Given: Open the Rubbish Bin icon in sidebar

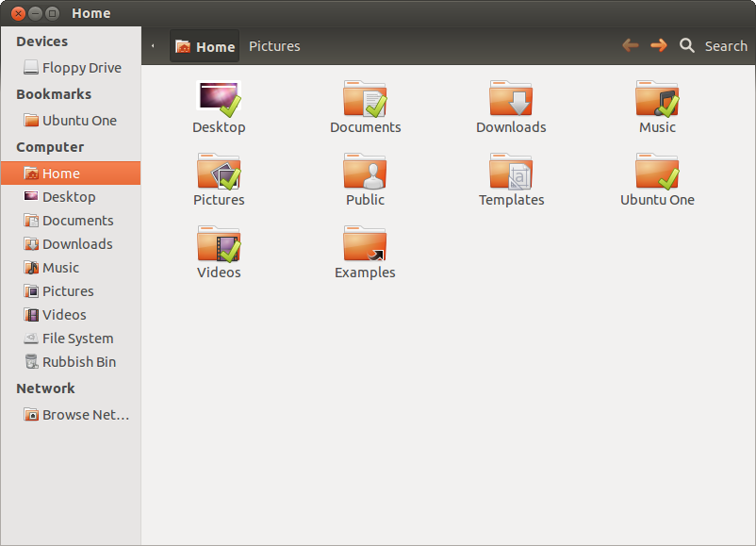Looking at the screenshot, I should 31,362.
